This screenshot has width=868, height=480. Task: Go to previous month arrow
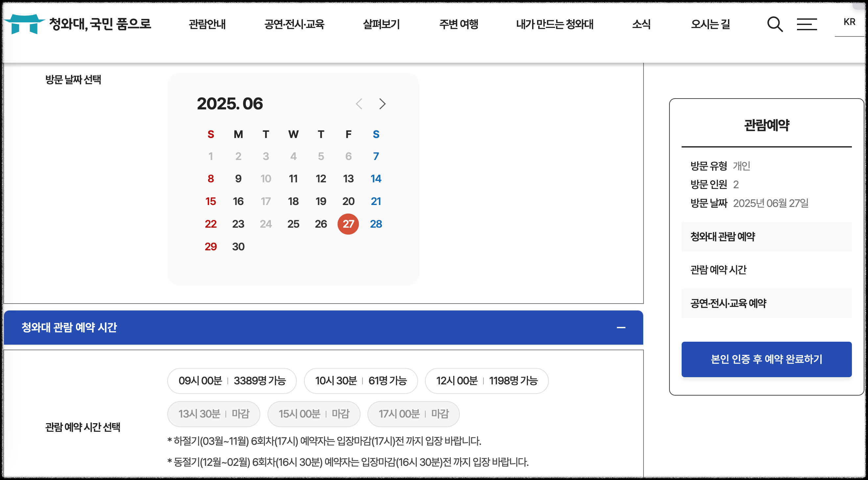359,104
